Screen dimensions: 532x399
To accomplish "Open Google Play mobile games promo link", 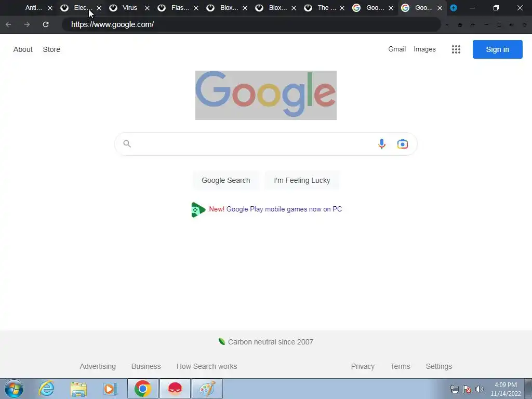I will pyautogui.click(x=284, y=209).
